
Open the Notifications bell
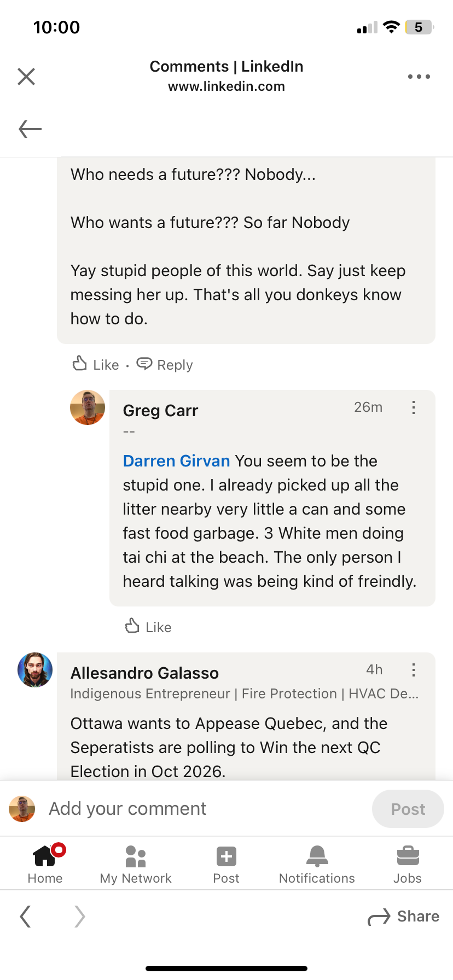click(317, 864)
